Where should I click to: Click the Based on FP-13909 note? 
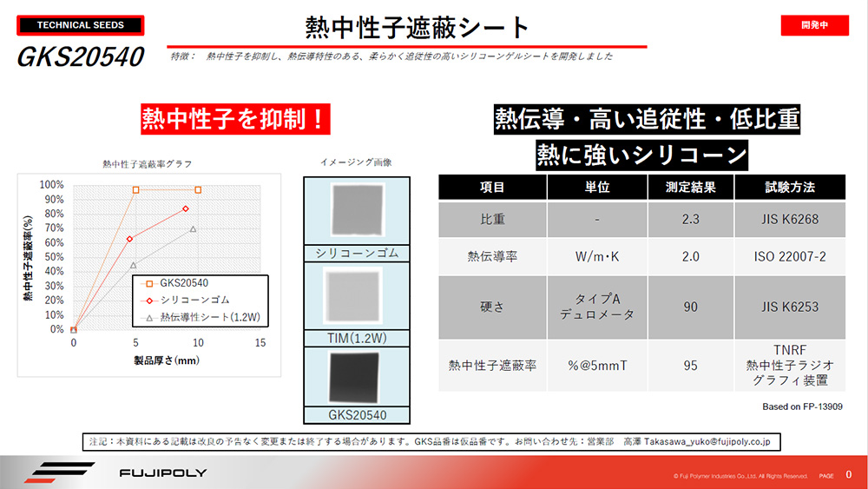pyautogui.click(x=802, y=406)
